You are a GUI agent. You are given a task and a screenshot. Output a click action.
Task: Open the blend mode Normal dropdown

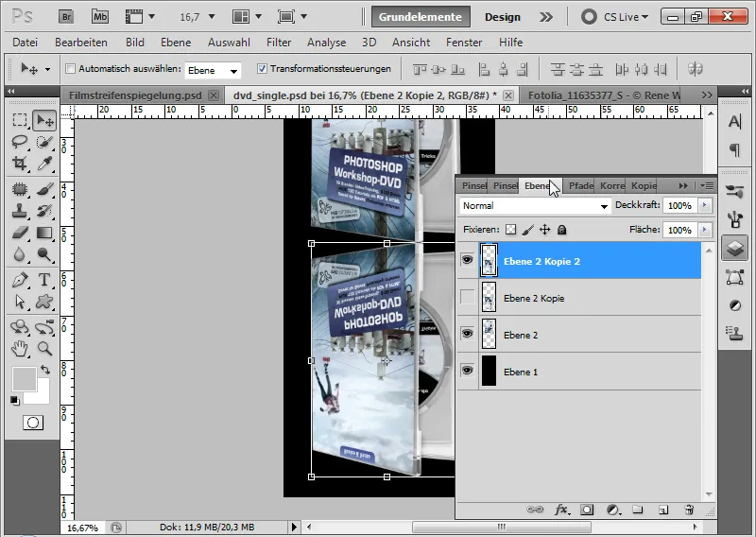[535, 205]
